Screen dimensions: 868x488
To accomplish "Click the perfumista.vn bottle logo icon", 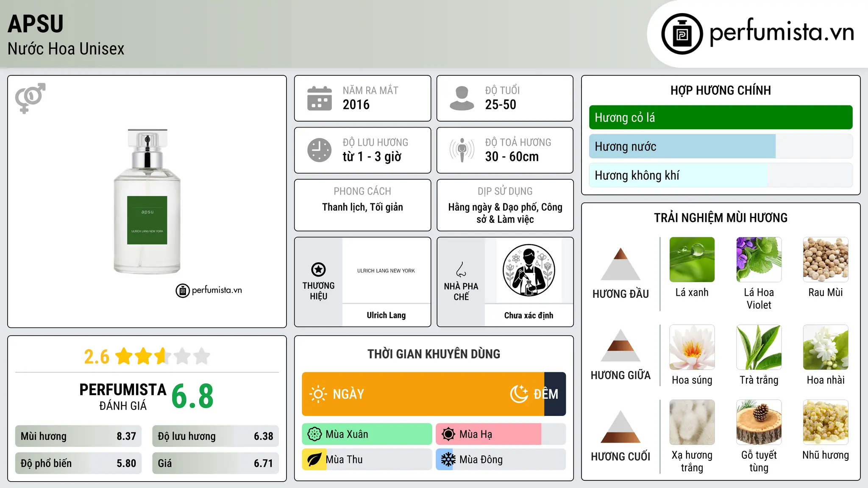I will pyautogui.click(x=682, y=34).
